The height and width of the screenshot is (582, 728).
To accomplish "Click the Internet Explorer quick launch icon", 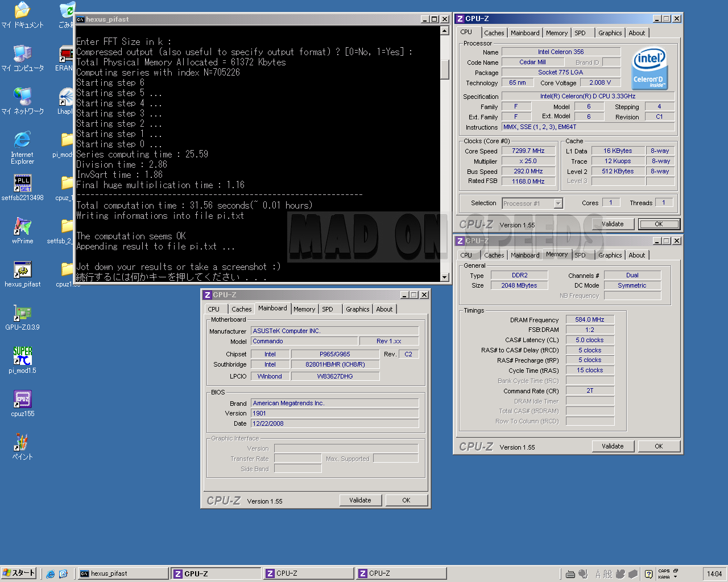I will coord(51,574).
